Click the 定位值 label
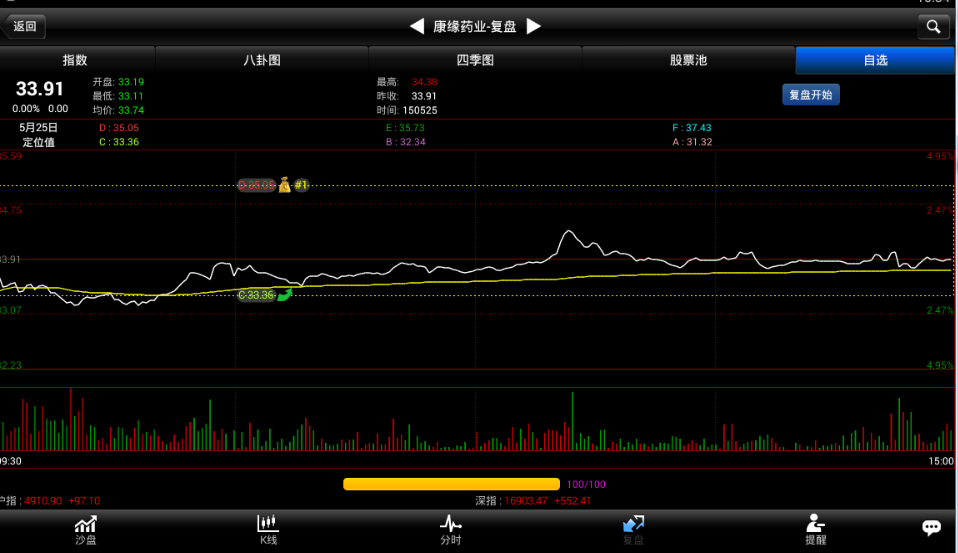Screen dimensions: 958x553 [38, 142]
